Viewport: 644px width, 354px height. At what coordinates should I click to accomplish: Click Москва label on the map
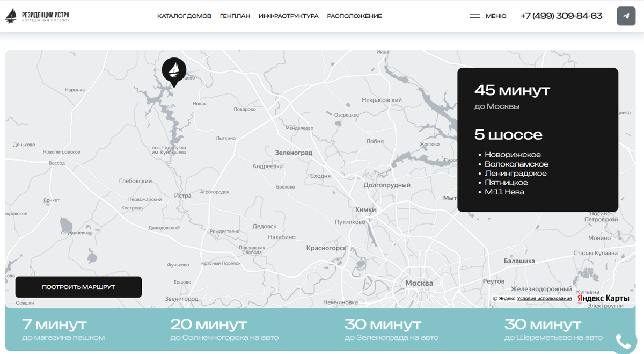point(419,283)
